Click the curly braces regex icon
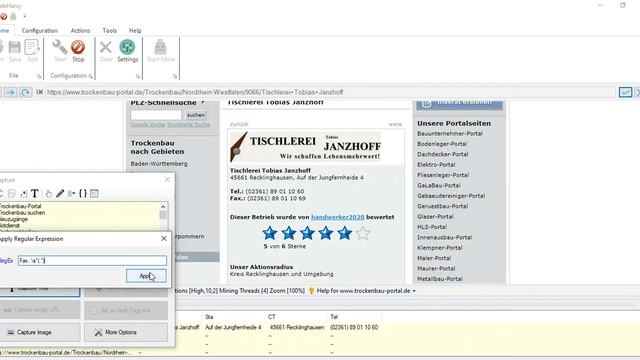Image resolution: width=640 pixels, height=360 pixels. coord(83,193)
